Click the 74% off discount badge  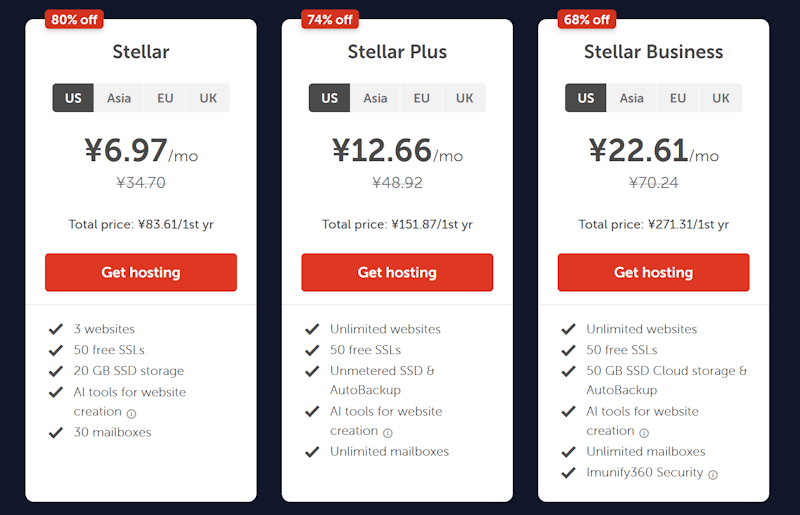[330, 19]
